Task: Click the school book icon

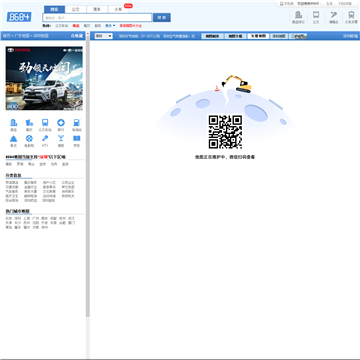Action: point(77,138)
